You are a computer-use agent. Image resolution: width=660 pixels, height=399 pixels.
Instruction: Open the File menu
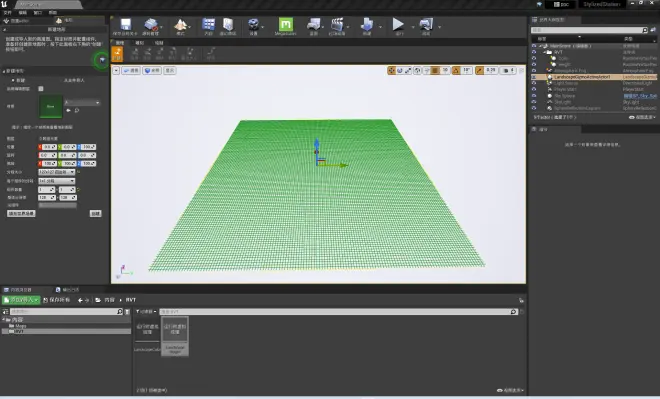point(7,13)
